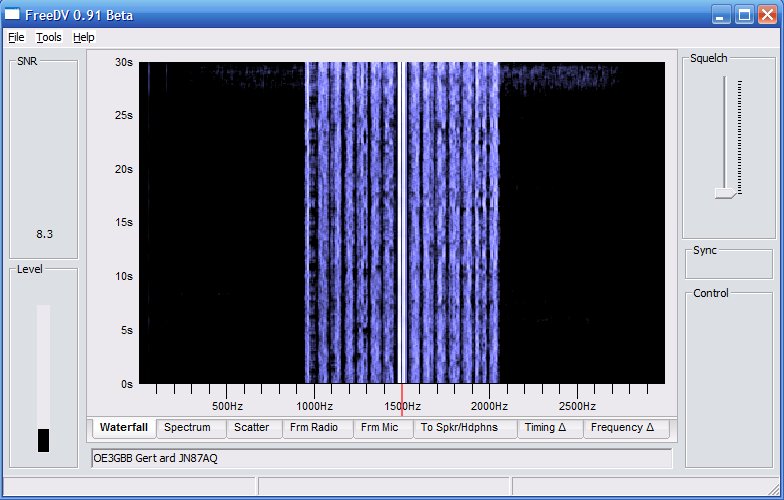Click the FreeDV title bar app icon

[x=12, y=14]
